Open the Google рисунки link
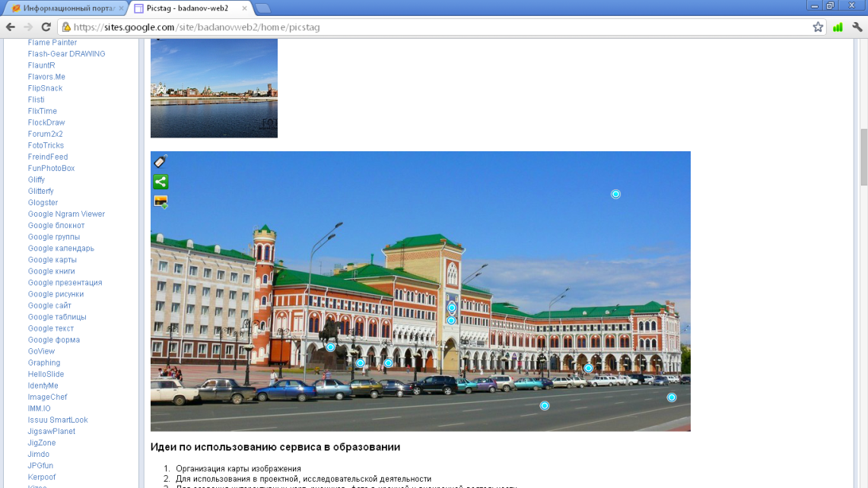Image resolution: width=868 pixels, height=488 pixels. [x=56, y=294]
